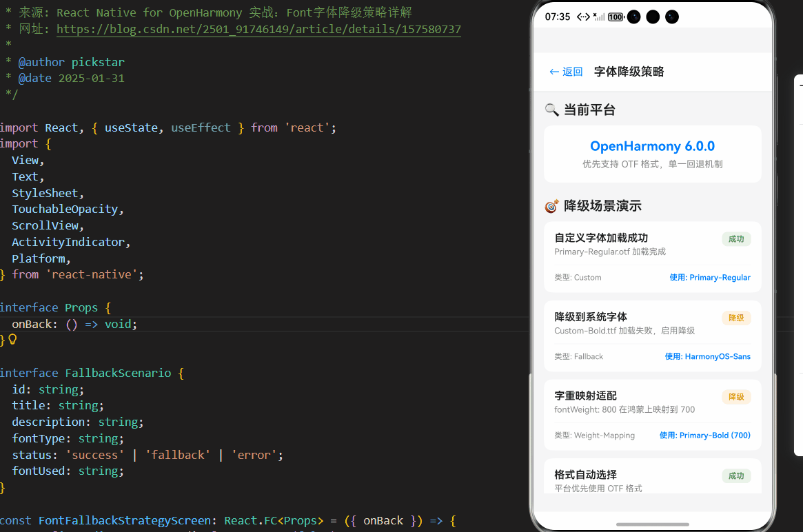Viewport: 803px width, 532px height.
Task: Open the blog.csdn.net article URL link
Action: pyautogui.click(x=258, y=29)
